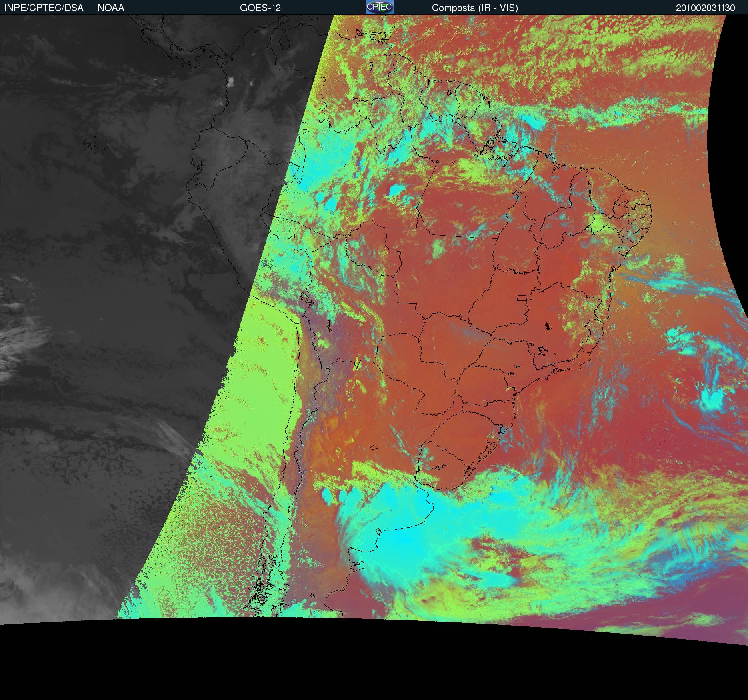Viewport: 748px width, 700px height.
Task: Click the GOES-12 satellite label
Action: [x=260, y=8]
